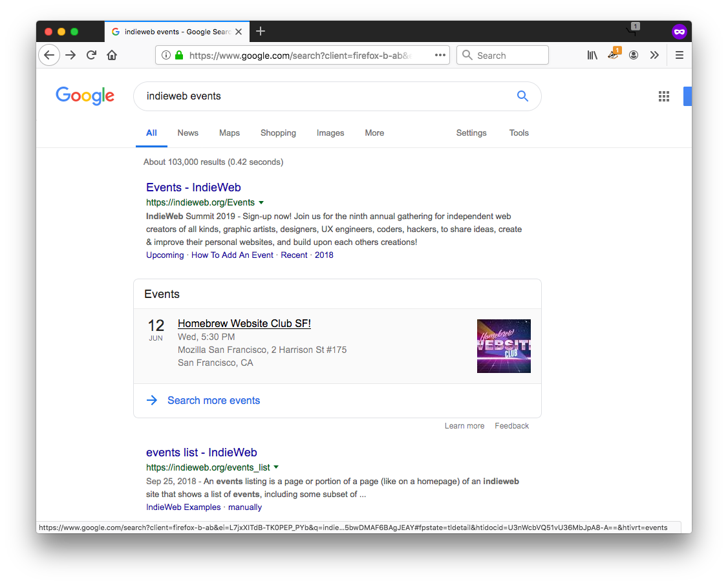728x585 pixels.
Task: Open the Library bookshelf icon
Action: coord(592,55)
